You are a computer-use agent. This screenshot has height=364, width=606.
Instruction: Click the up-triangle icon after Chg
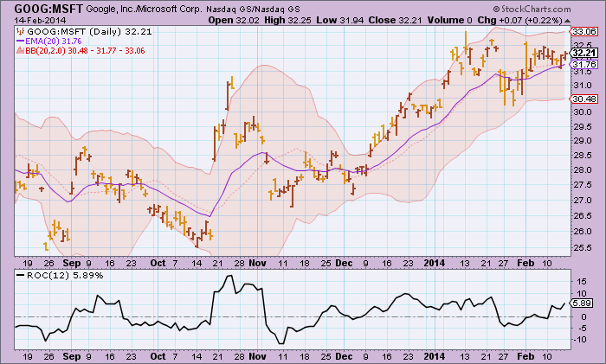point(567,21)
